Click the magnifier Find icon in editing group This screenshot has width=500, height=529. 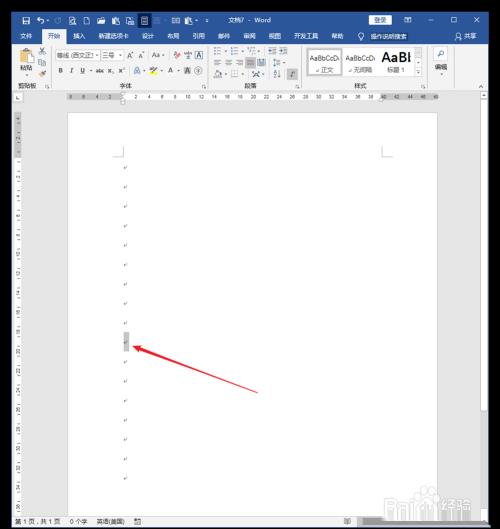pyautogui.click(x=441, y=54)
